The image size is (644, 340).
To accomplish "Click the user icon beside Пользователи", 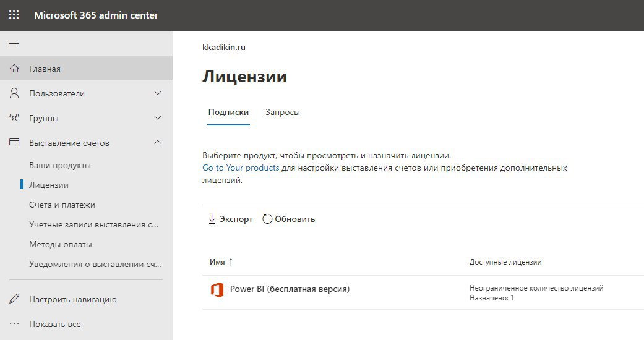I will 14,93.
